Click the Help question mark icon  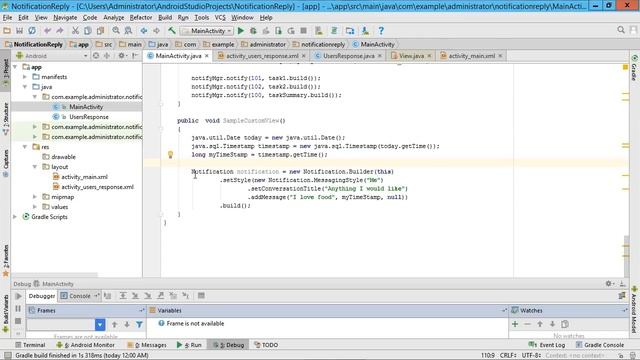click(x=381, y=31)
